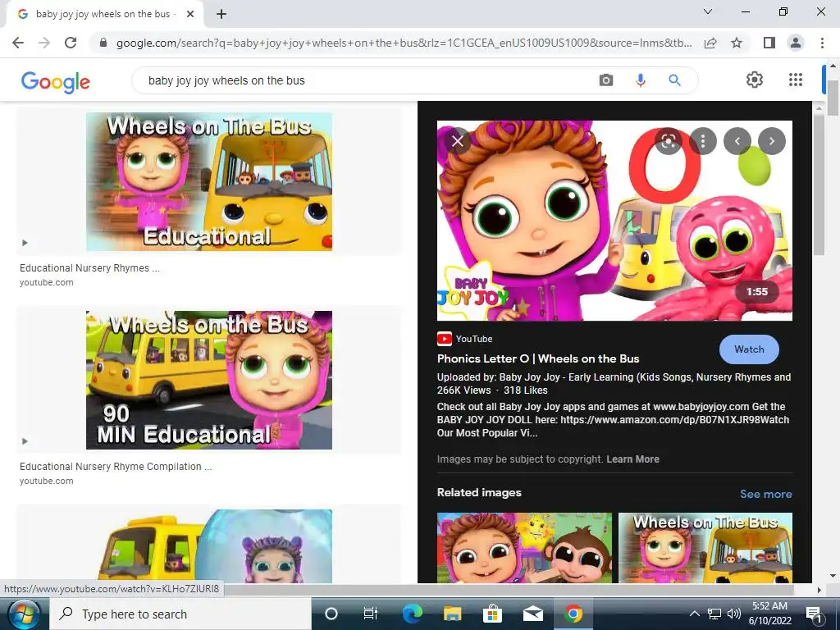
Task: Open the tab search chevron
Action: (708, 11)
